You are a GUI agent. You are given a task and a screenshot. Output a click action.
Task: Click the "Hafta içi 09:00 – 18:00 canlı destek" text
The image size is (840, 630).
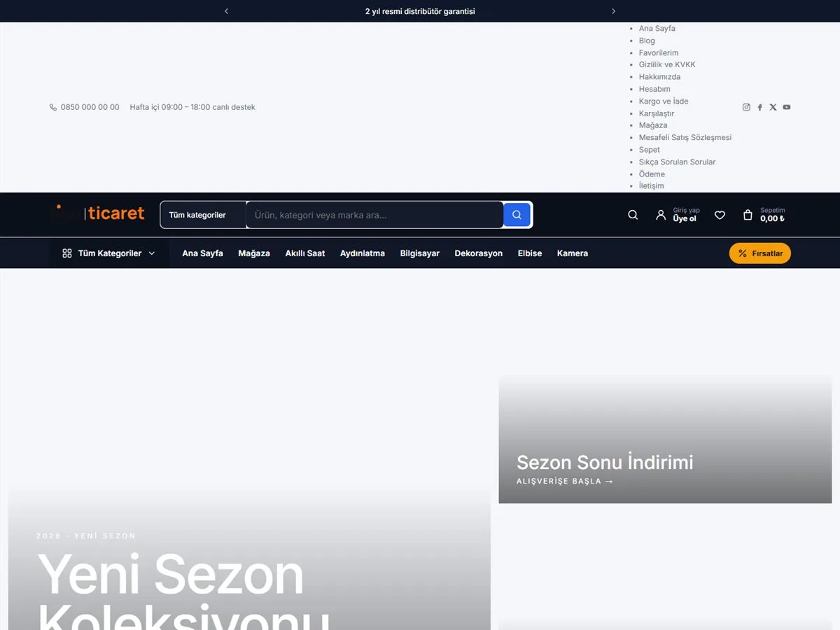(x=192, y=107)
